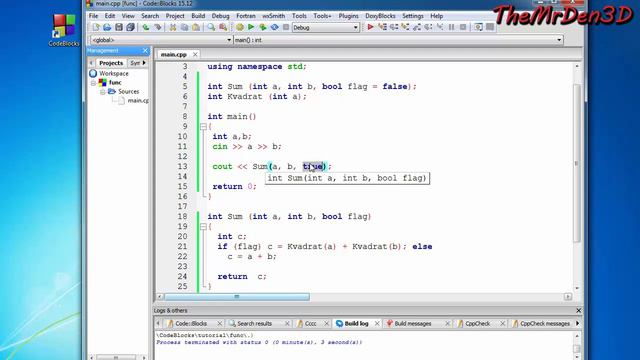640x360 pixels.
Task: Pause the debugger with the break icon
Action: coord(451,27)
